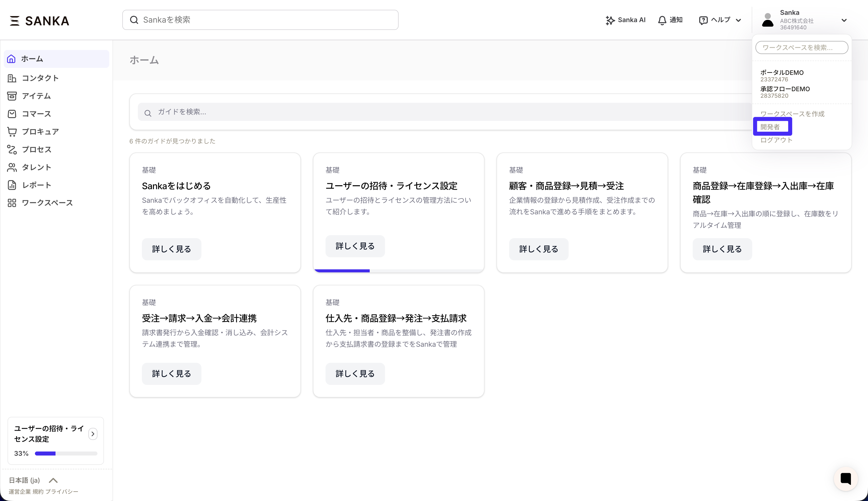Collapse the Sanka account dropdown chevron
868x501 pixels.
coord(844,20)
